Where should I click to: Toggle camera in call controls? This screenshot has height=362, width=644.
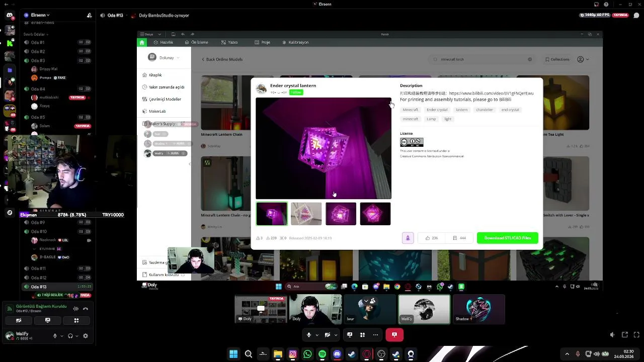point(328,334)
